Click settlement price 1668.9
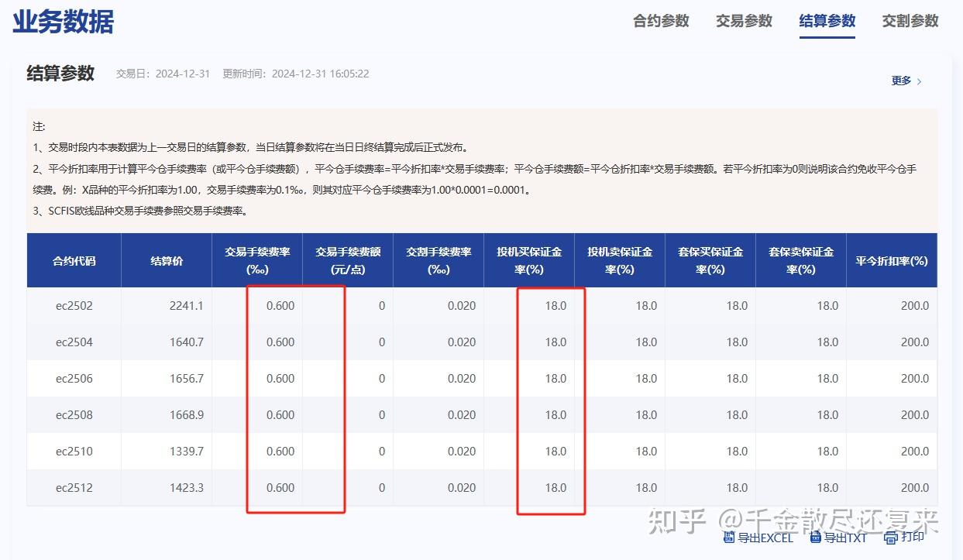The width and height of the screenshot is (963, 560). (x=186, y=415)
